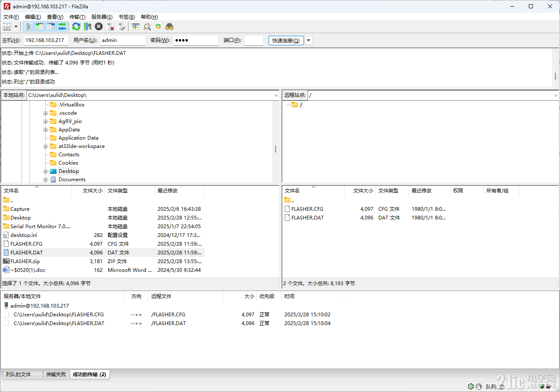Screen dimensions: 560x392
Task: Open the 传输(T) menu
Action: 77,17
